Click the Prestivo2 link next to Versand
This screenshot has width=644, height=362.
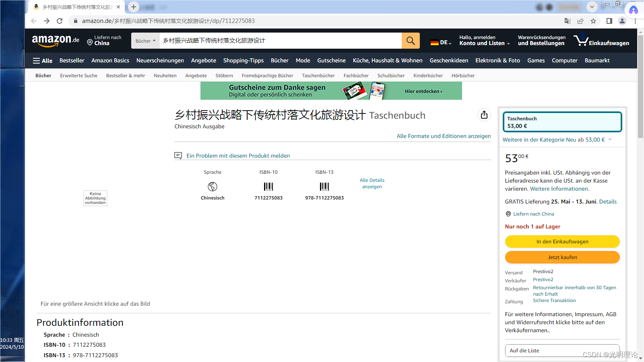[543, 271]
